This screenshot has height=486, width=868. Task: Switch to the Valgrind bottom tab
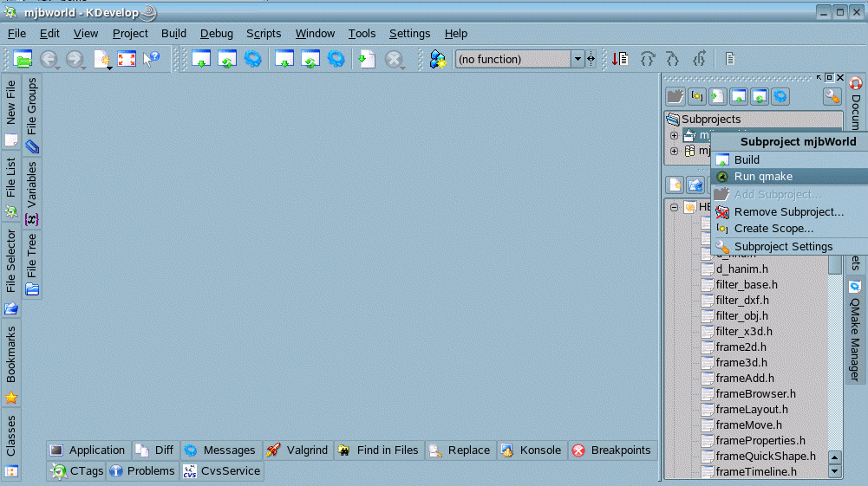[x=297, y=450]
